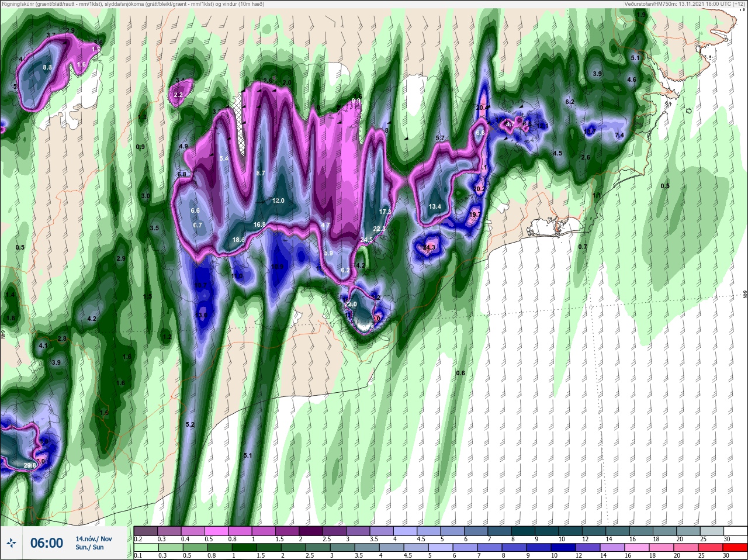This screenshot has height=560, width=748.
Task: Click the precipitation value 4.5 on the map
Action: [x=557, y=153]
